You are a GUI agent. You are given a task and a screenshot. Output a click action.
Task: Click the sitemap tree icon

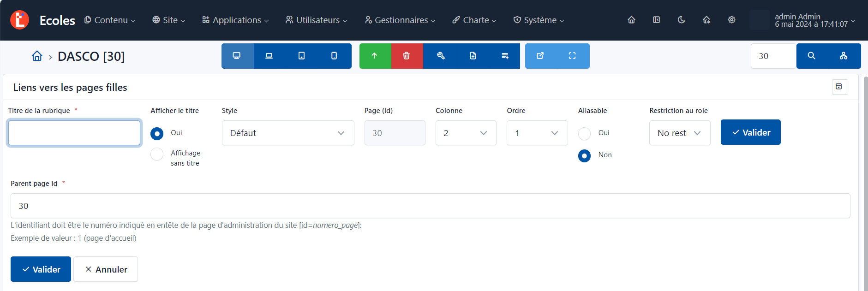844,56
